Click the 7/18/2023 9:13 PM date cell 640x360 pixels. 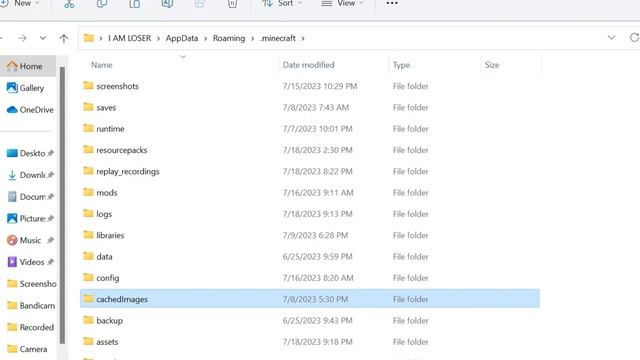tap(317, 214)
